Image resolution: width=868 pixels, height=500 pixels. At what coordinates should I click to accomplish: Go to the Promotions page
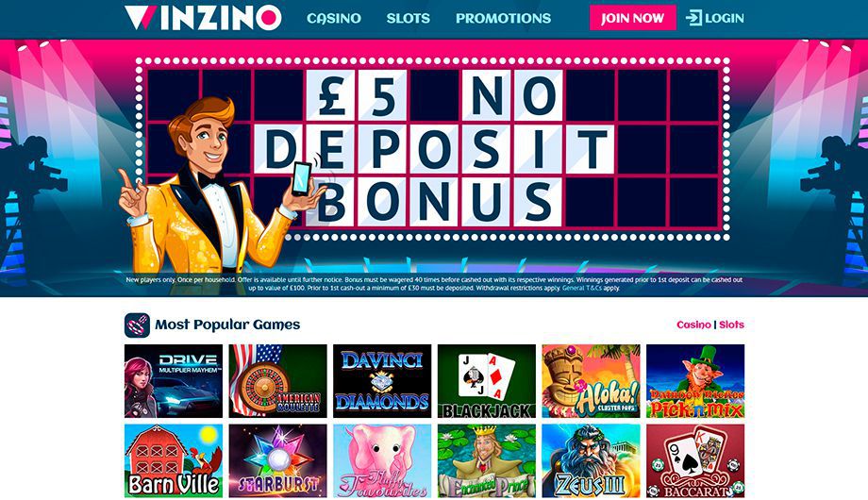(503, 18)
